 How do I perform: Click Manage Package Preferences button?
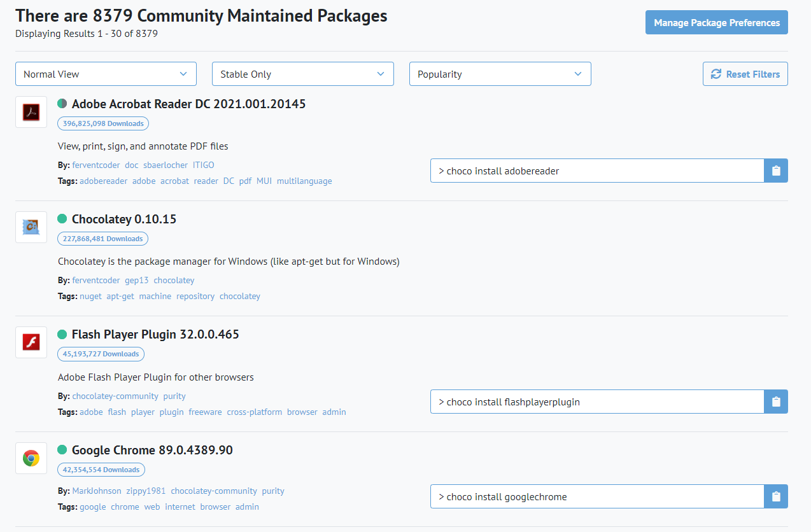click(717, 22)
